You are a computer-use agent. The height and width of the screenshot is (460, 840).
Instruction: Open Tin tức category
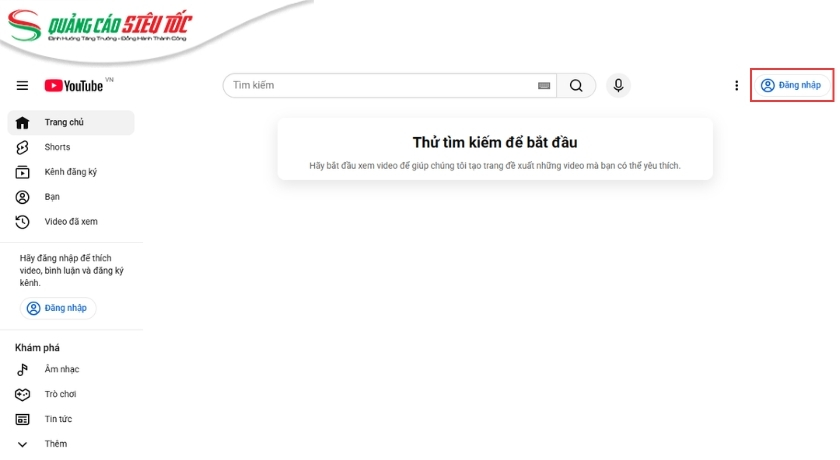click(x=71, y=419)
